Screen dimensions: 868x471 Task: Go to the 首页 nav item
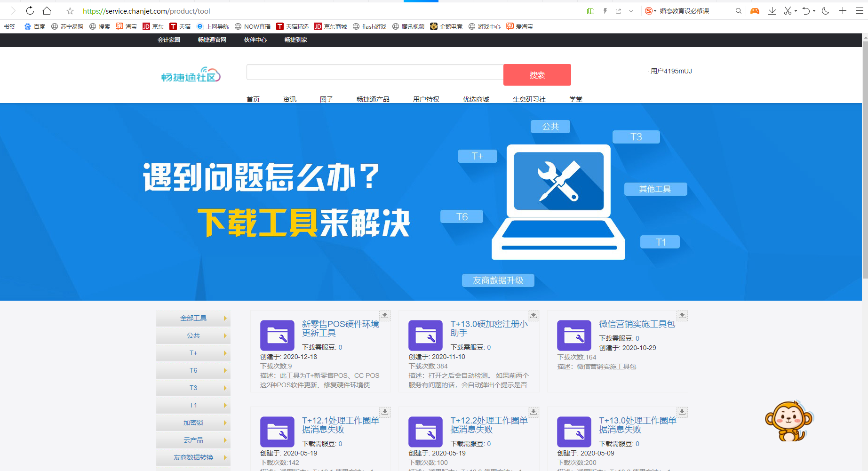click(x=253, y=99)
